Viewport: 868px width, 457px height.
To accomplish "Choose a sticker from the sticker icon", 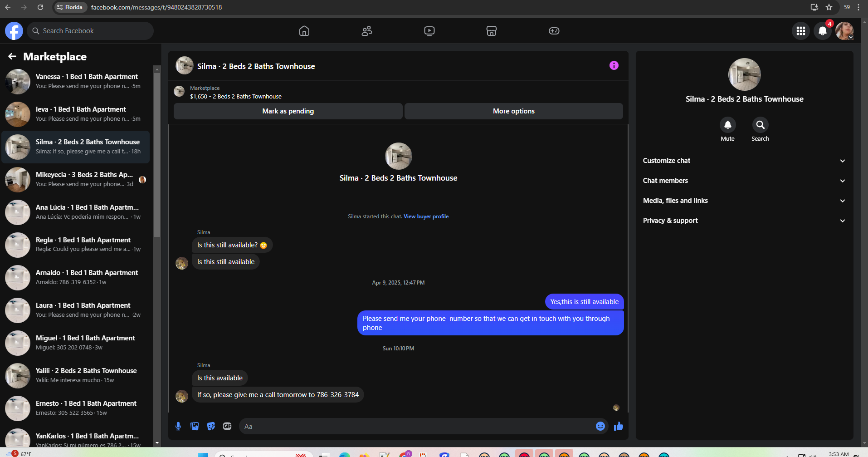I will point(211,426).
